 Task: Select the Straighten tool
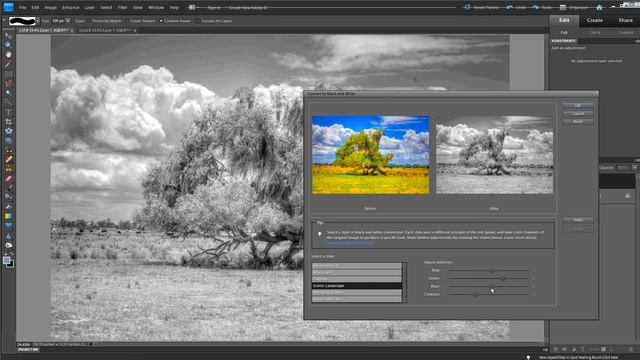tap(8, 141)
